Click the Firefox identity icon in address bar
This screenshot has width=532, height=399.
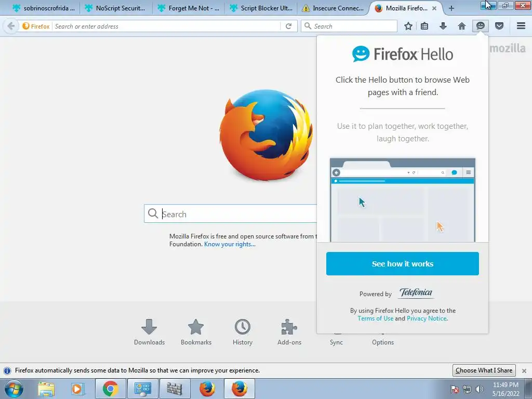pyautogui.click(x=36, y=26)
